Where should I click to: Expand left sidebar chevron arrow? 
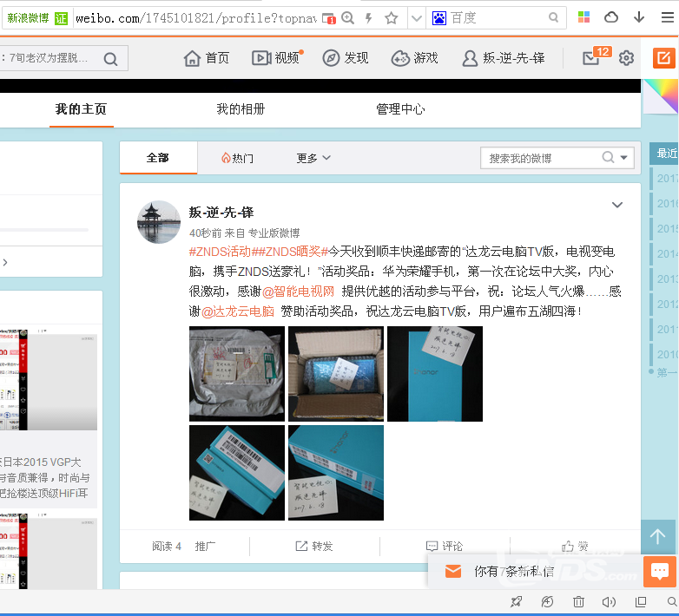(5, 262)
